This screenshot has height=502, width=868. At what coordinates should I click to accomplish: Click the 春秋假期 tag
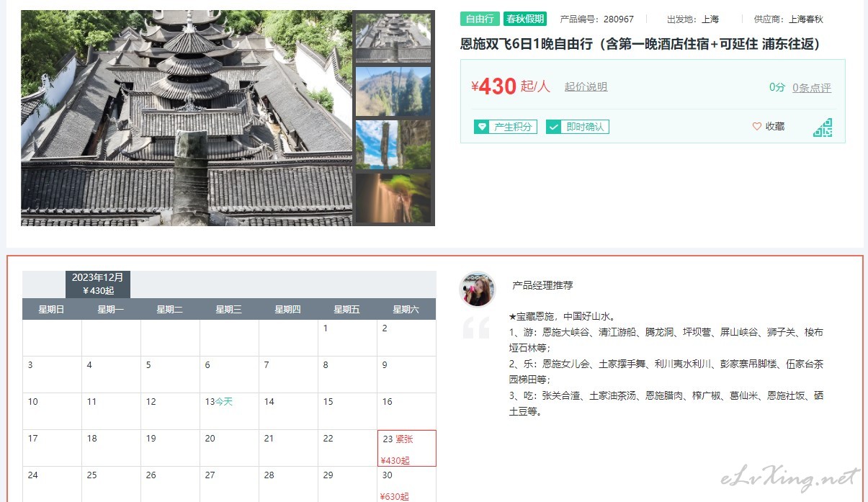(x=524, y=19)
